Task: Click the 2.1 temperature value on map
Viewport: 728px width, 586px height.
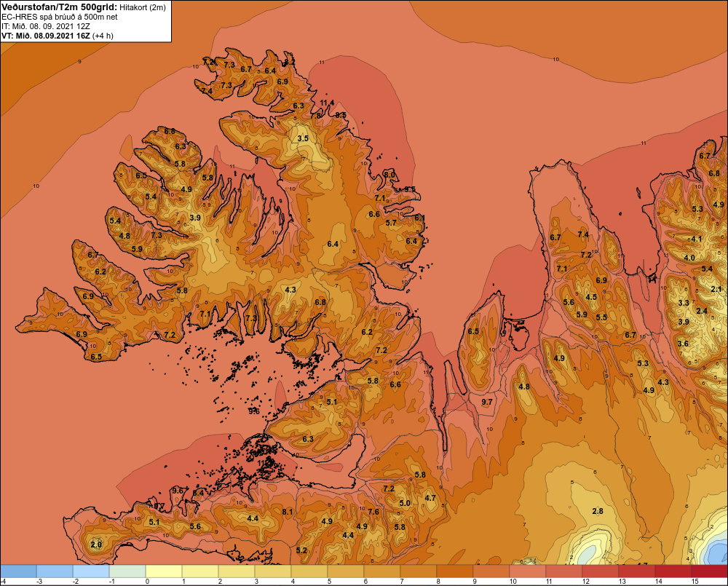Action: tap(716, 289)
